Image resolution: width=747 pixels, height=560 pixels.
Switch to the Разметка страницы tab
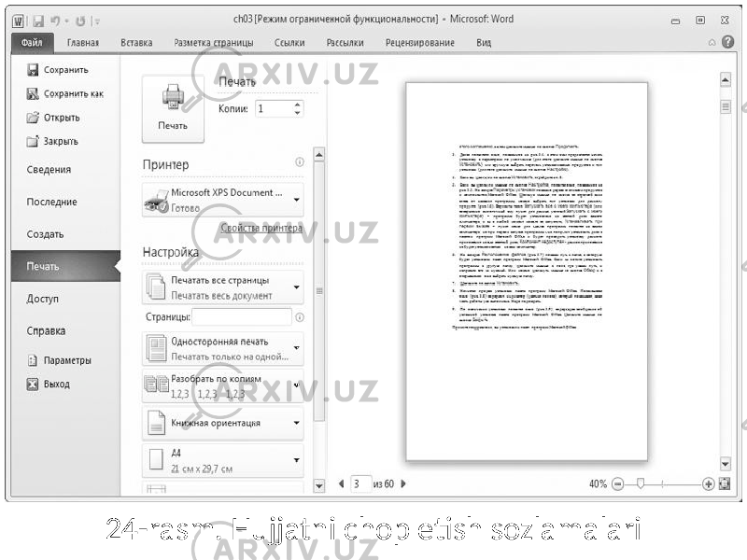(214, 42)
